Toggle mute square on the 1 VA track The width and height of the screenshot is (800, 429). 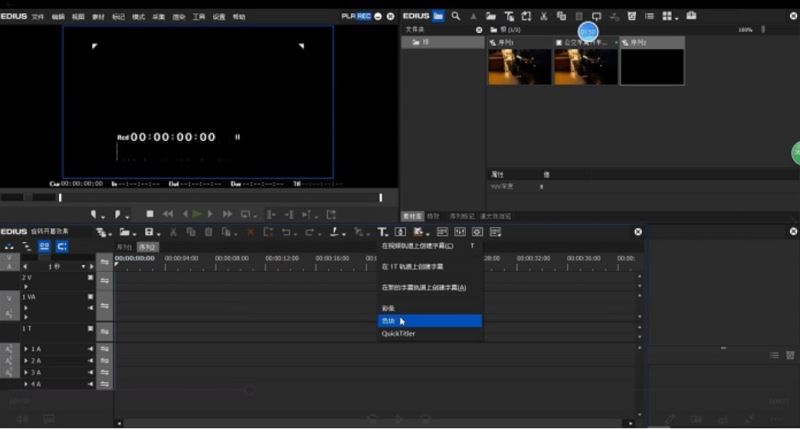90,297
